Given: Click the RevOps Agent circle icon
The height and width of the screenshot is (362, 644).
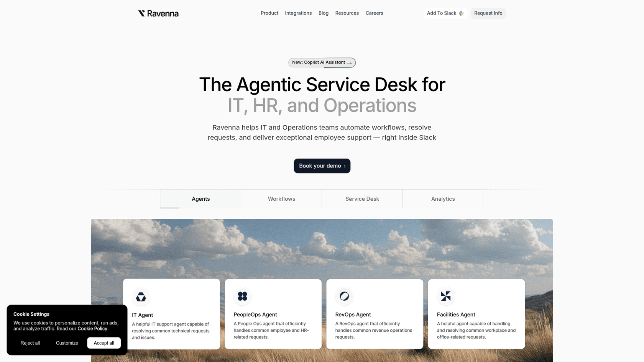Looking at the screenshot, I should pyautogui.click(x=344, y=296).
